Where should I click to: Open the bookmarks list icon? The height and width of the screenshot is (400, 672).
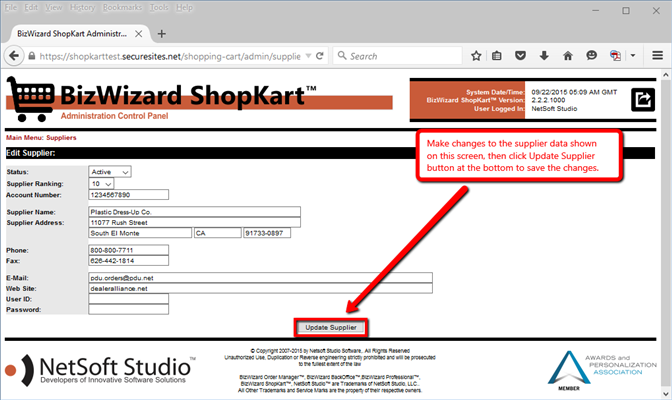[x=497, y=56]
